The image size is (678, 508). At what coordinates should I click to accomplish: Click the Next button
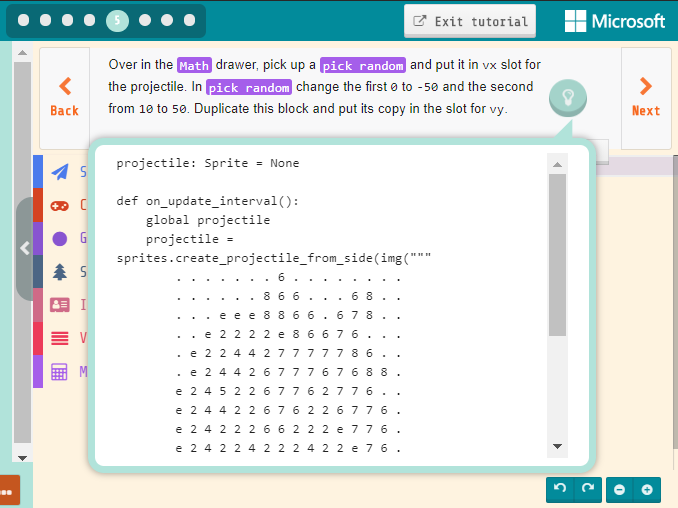click(x=646, y=98)
